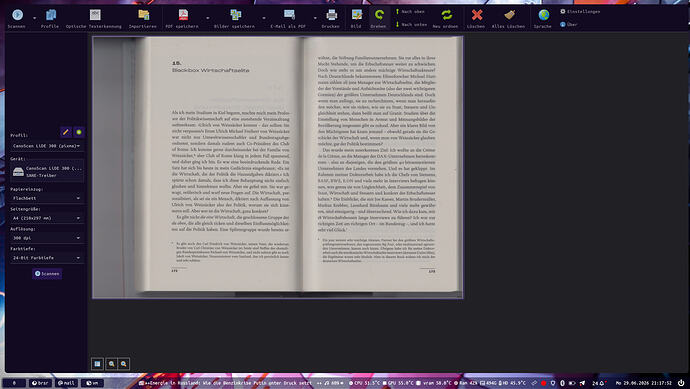Open the Farbtiefe 24-Bit Farbtiefe dropdown
This screenshot has width=690, height=389.
pyautogui.click(x=47, y=257)
